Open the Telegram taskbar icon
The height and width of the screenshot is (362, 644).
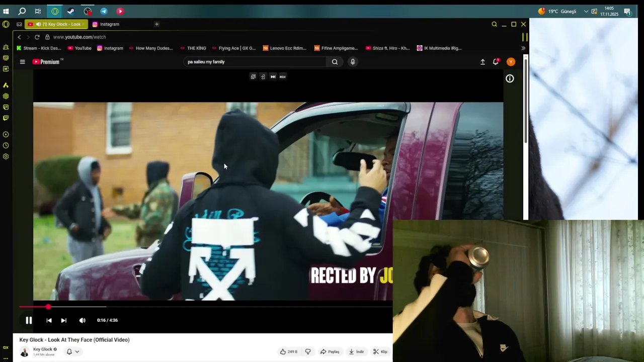[x=104, y=11]
